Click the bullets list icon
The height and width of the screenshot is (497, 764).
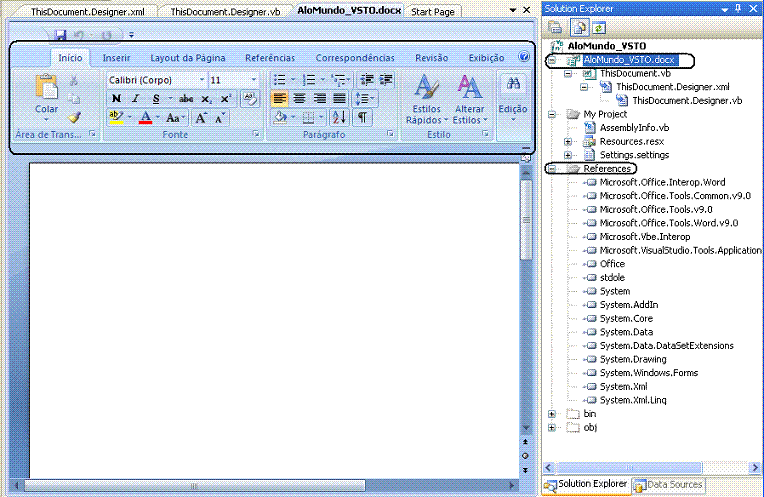click(x=280, y=80)
